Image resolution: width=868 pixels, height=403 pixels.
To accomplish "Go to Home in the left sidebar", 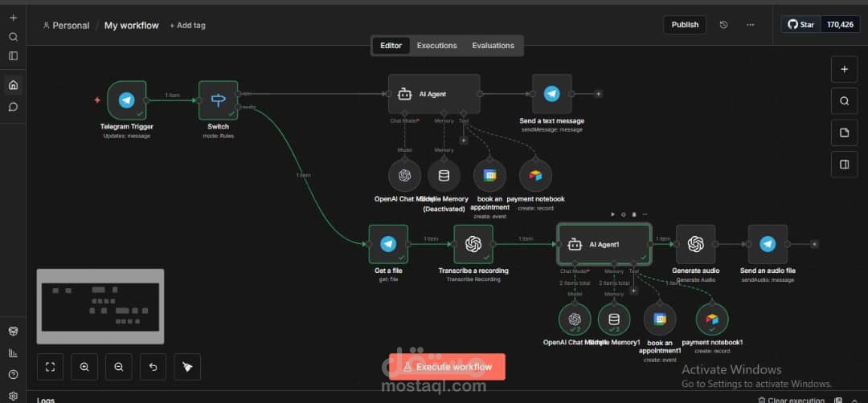I will point(14,84).
